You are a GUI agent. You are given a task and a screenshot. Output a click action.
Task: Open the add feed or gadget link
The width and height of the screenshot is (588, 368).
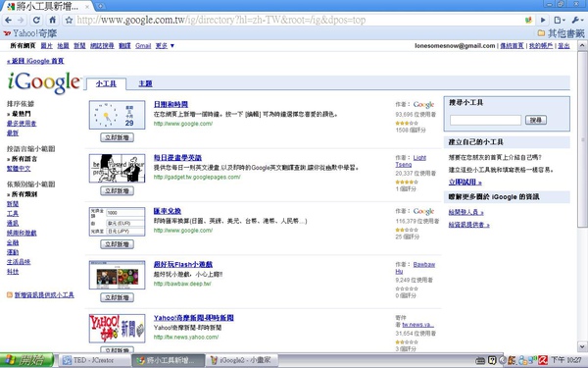44,295
